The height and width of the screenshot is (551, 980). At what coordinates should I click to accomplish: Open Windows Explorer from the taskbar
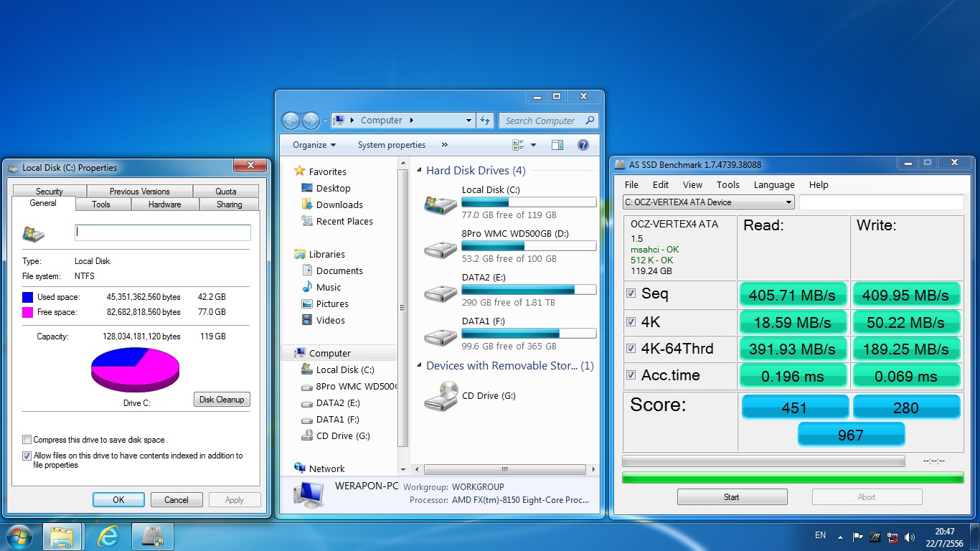coord(62,537)
